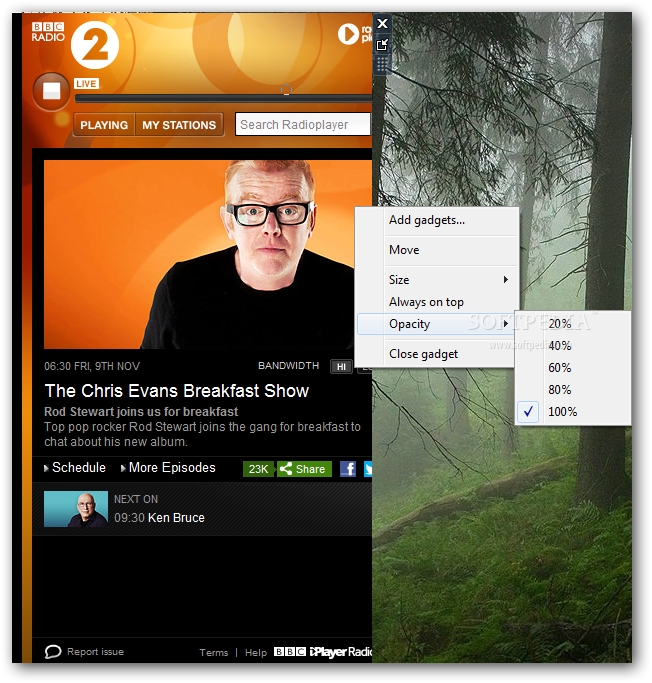Toggle Always on top

[x=437, y=302]
